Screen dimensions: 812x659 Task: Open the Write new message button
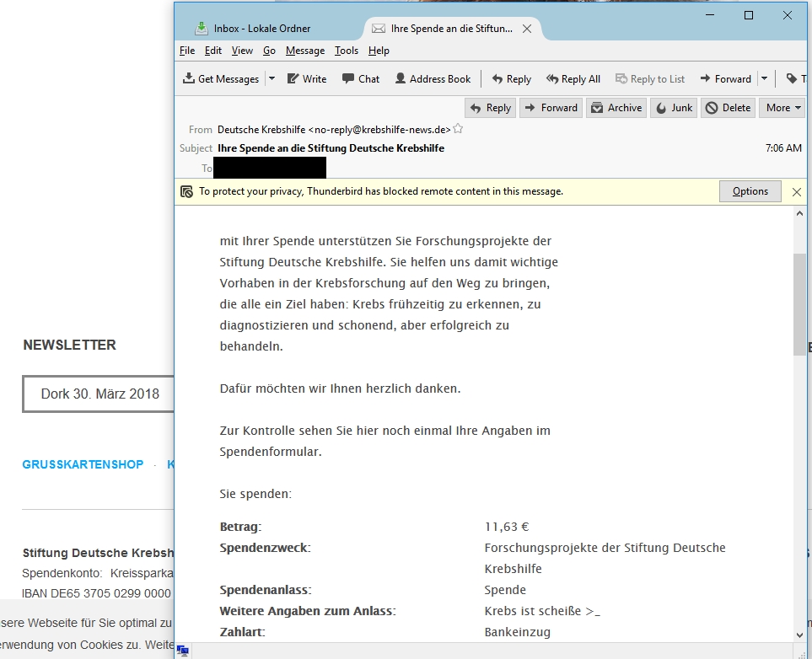307,78
